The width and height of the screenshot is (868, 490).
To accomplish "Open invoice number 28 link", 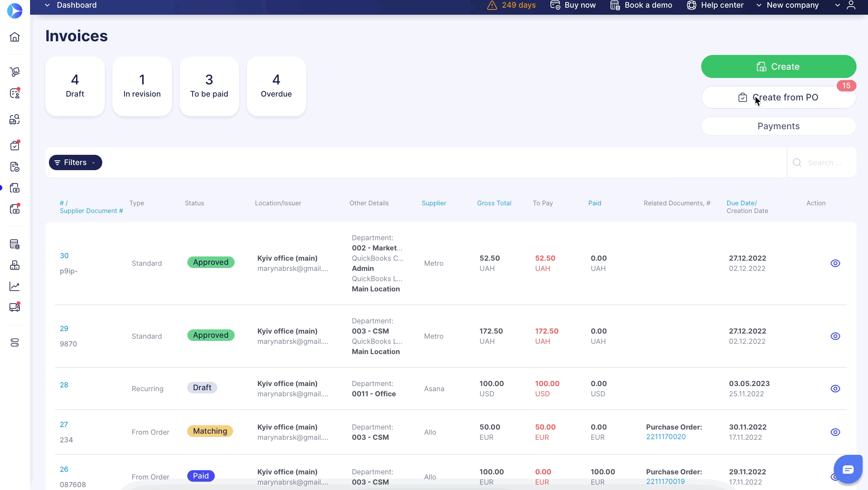I will click(64, 385).
